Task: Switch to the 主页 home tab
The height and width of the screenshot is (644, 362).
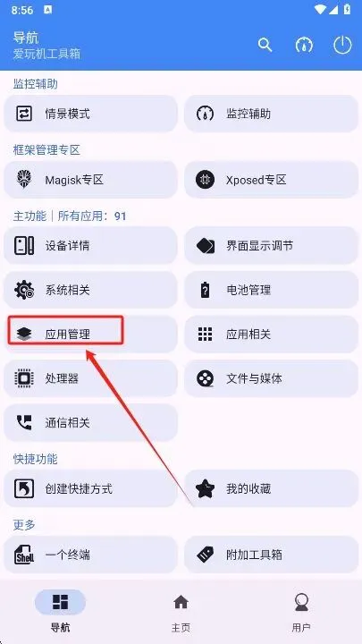Action: point(181,612)
